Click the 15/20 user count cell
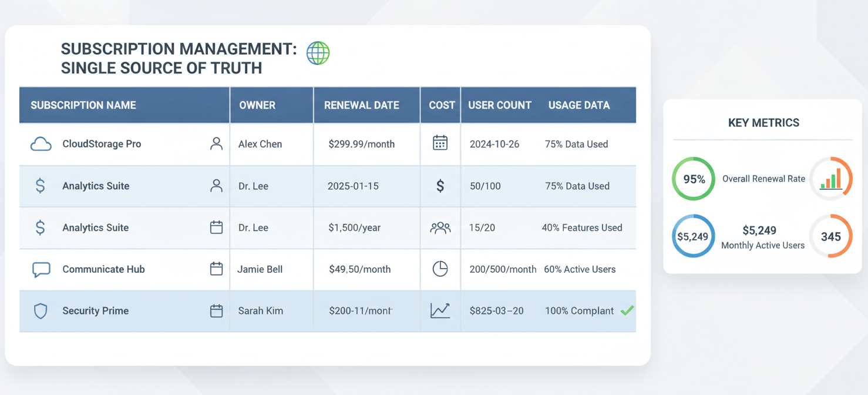 [482, 227]
